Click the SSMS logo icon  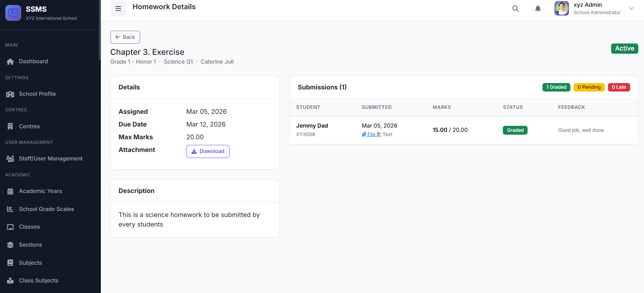point(13,13)
